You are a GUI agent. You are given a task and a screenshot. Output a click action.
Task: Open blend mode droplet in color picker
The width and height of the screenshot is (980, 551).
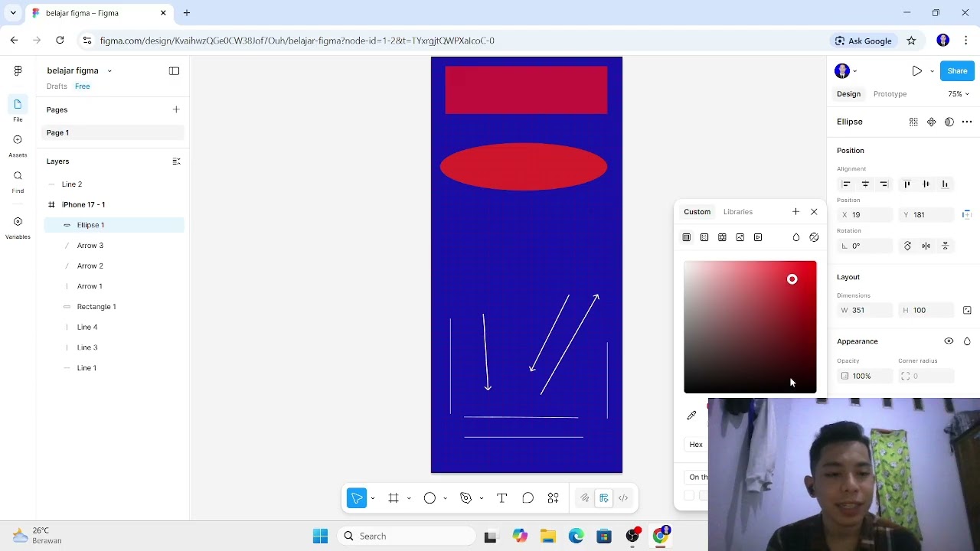point(796,237)
